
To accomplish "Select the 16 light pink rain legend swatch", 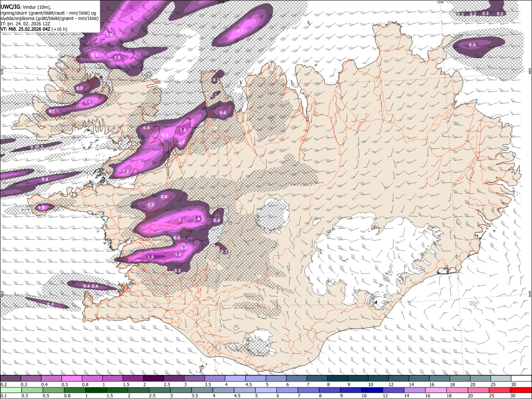I will click(437, 390).
